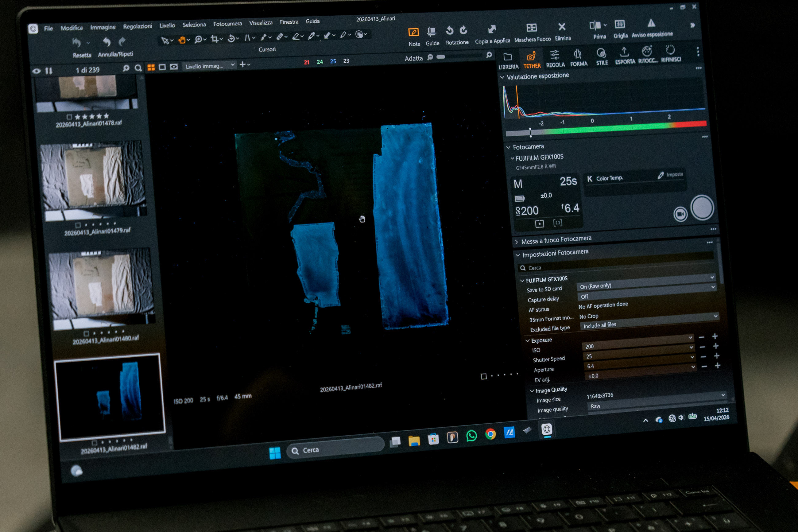Image resolution: width=798 pixels, height=532 pixels.
Task: Collapse the Fotocamera panel
Action: click(x=508, y=147)
